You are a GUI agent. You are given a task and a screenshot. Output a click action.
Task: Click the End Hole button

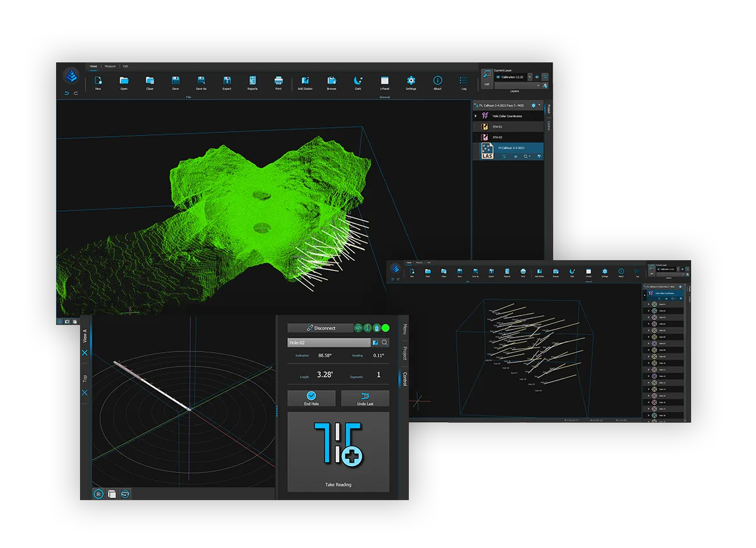pos(311,398)
